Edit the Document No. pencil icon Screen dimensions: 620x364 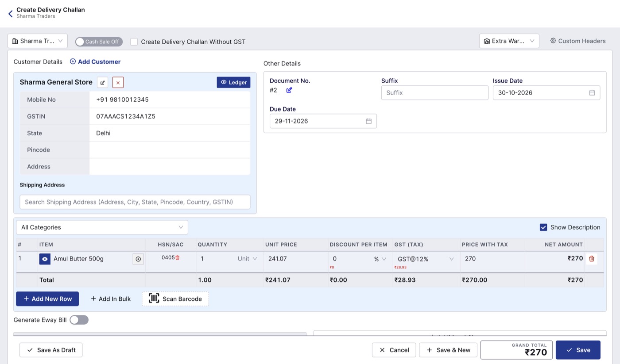tap(289, 90)
